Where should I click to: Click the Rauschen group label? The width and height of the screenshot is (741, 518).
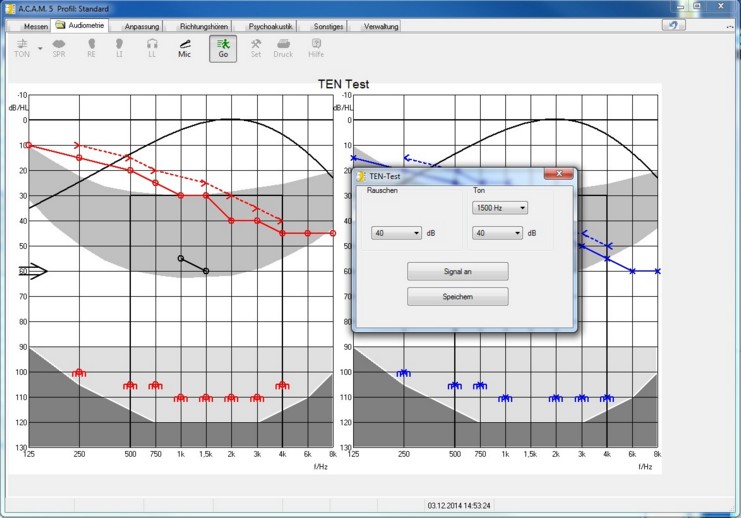(x=382, y=190)
